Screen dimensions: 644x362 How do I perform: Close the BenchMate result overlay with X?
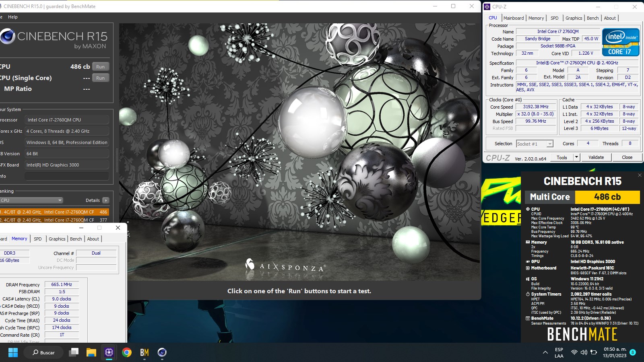tap(640, 175)
